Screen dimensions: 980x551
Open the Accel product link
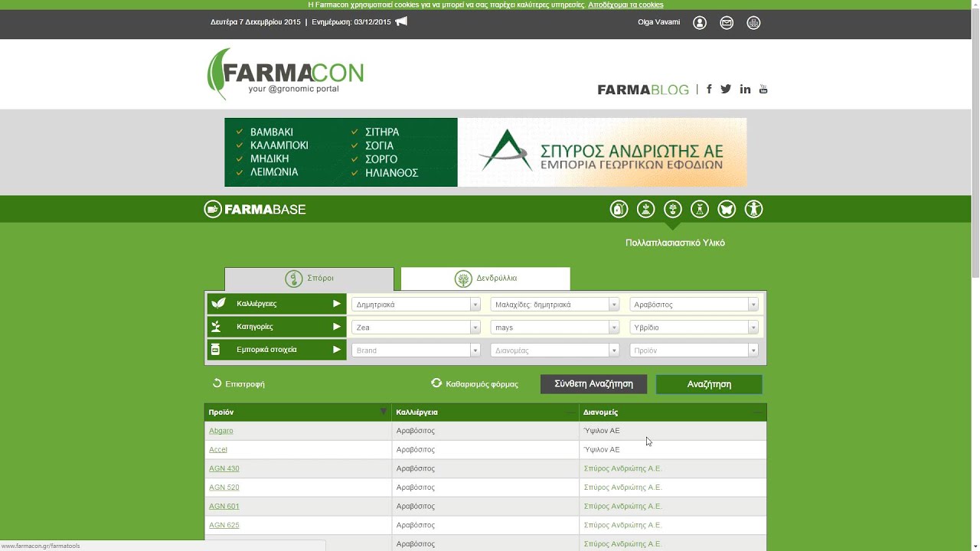pyautogui.click(x=218, y=450)
